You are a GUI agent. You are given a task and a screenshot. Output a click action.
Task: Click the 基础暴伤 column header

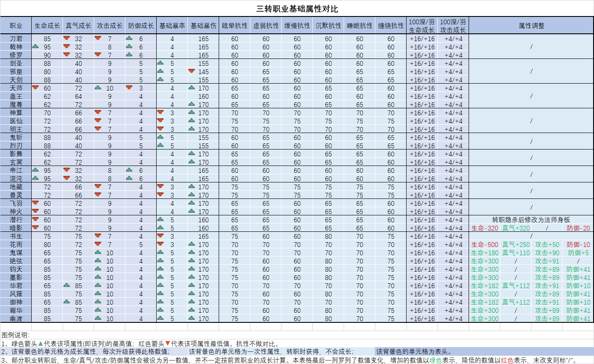[203, 26]
